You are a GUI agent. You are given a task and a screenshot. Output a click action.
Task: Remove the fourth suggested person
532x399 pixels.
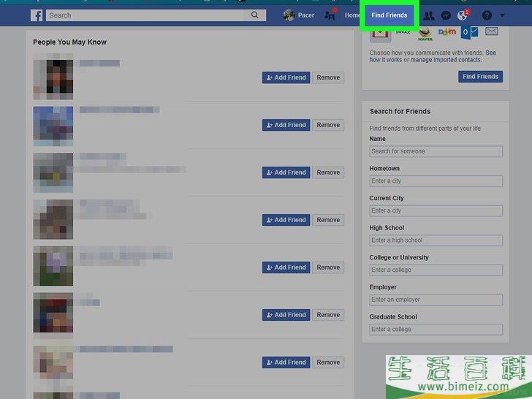[328, 220]
